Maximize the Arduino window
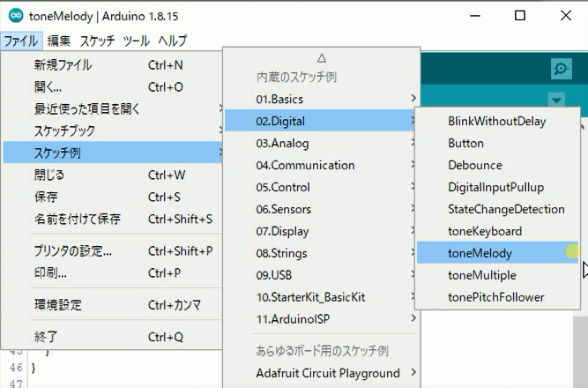588x388 pixels. point(520,15)
